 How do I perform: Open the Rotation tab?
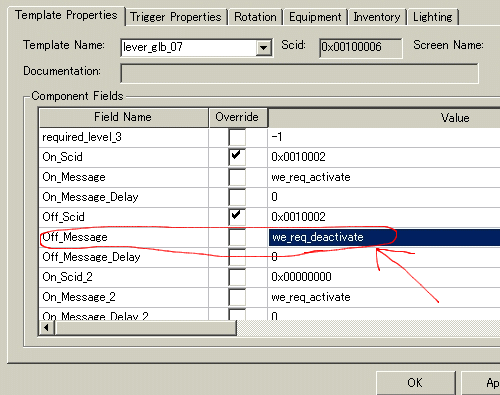(255, 17)
